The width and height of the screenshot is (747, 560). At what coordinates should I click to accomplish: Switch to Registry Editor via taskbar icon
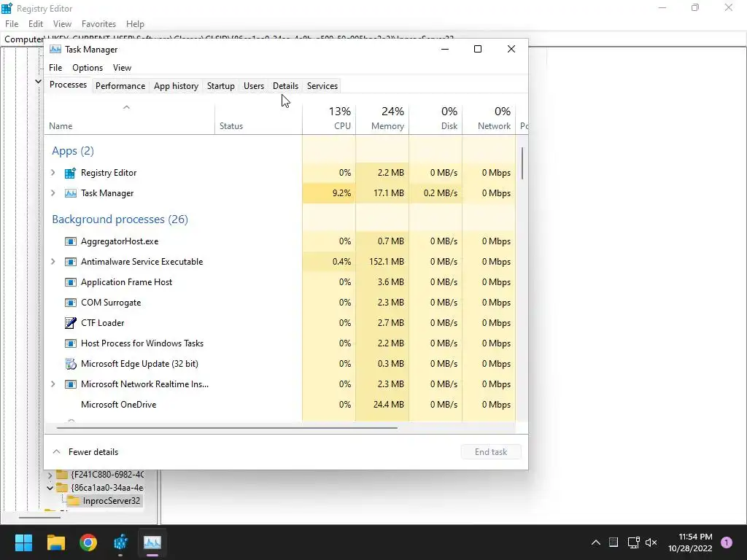pos(120,542)
